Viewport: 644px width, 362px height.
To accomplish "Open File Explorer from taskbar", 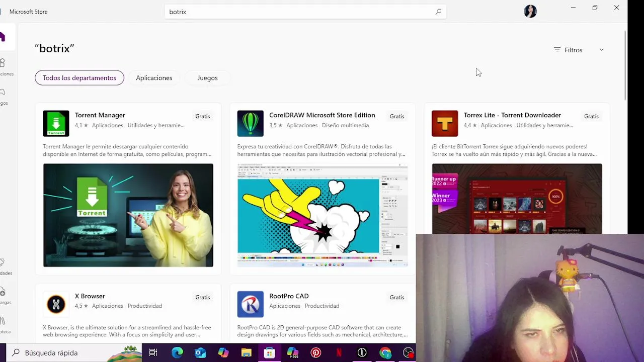I will [246, 352].
